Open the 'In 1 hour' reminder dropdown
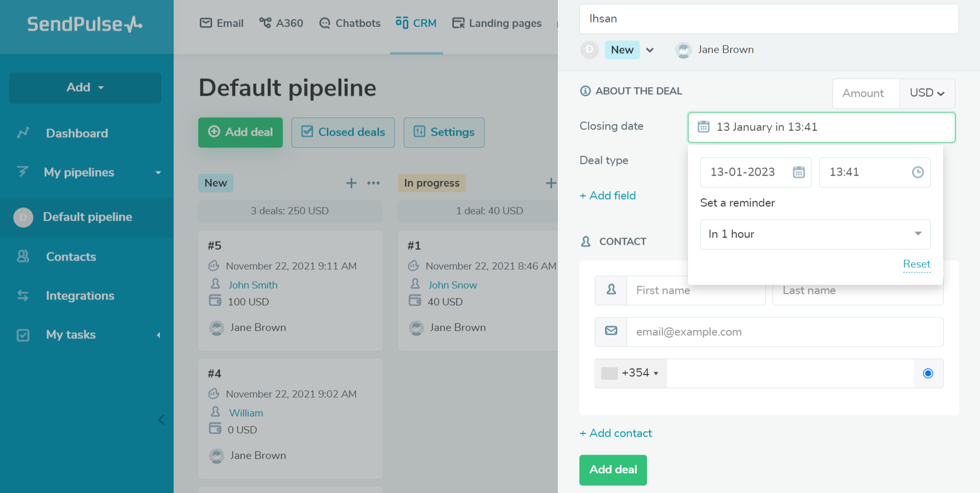This screenshot has height=493, width=980. [x=815, y=234]
